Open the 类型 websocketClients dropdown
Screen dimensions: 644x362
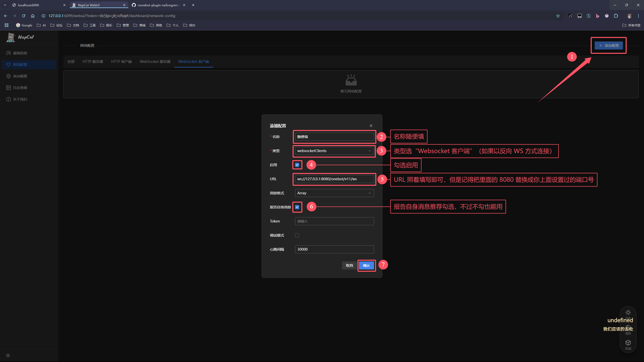pos(334,151)
